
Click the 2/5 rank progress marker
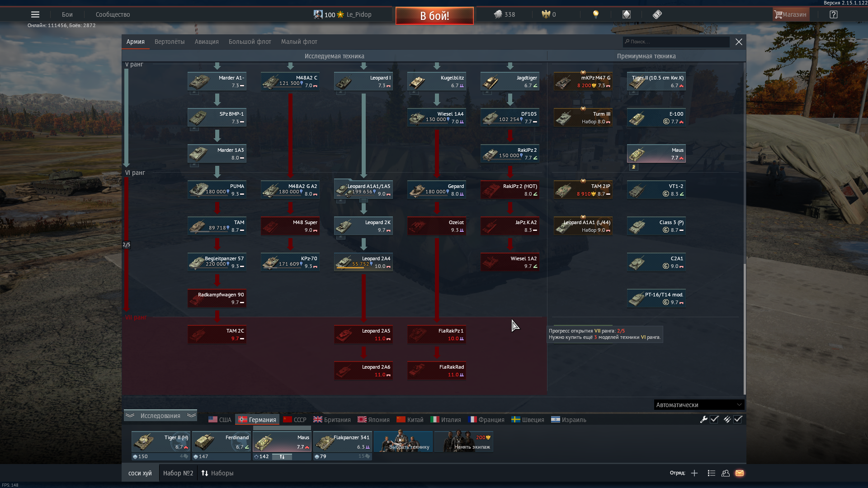click(127, 245)
